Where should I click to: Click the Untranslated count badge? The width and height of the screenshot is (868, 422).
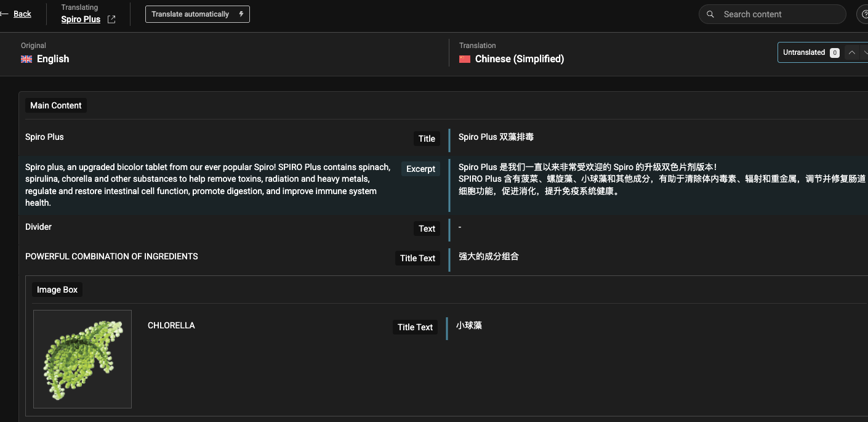(x=835, y=53)
